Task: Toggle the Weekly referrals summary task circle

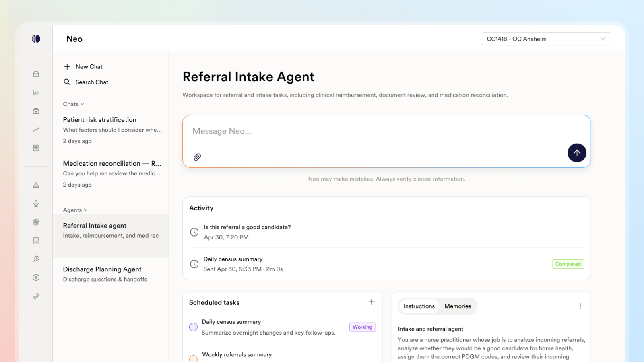Action: [x=193, y=359]
